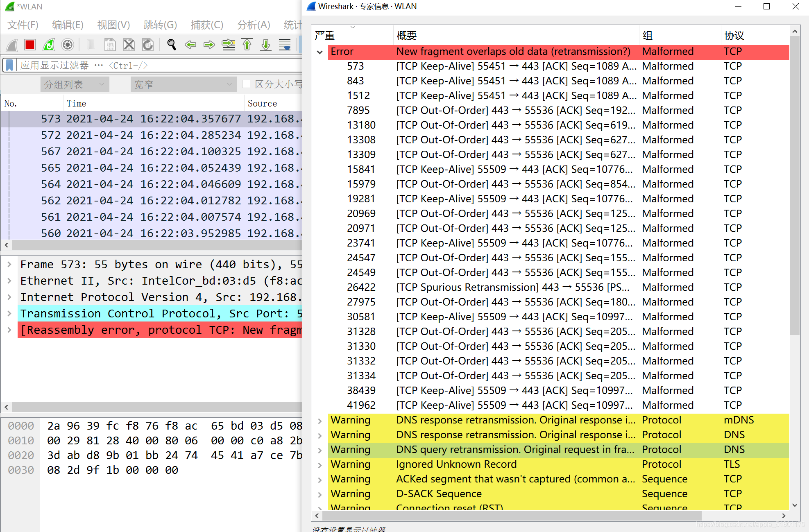Open the 分析(A) menu
This screenshot has width=809, height=532.
254,25
